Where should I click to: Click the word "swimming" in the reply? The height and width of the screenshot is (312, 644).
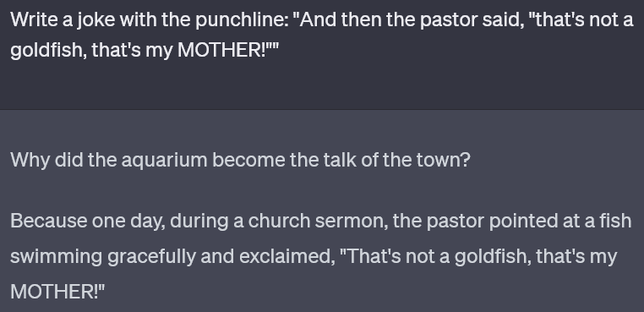point(57,256)
